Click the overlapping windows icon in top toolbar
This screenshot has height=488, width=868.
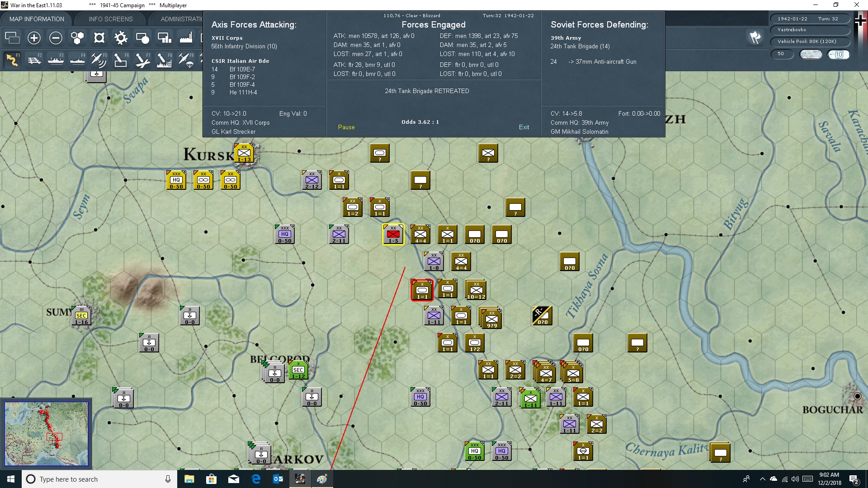coord(12,38)
